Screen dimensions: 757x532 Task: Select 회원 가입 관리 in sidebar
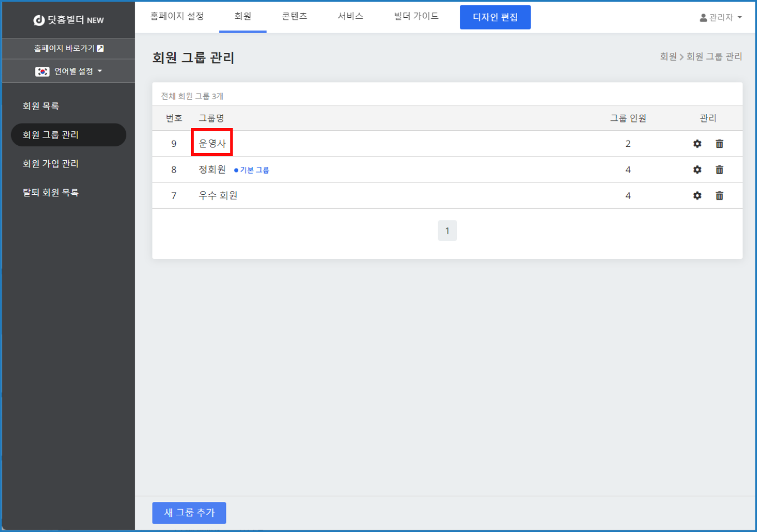pyautogui.click(x=51, y=164)
